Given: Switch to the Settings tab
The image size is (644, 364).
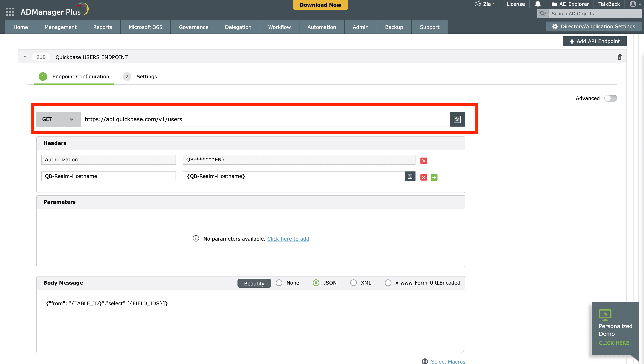Looking at the screenshot, I should [147, 77].
